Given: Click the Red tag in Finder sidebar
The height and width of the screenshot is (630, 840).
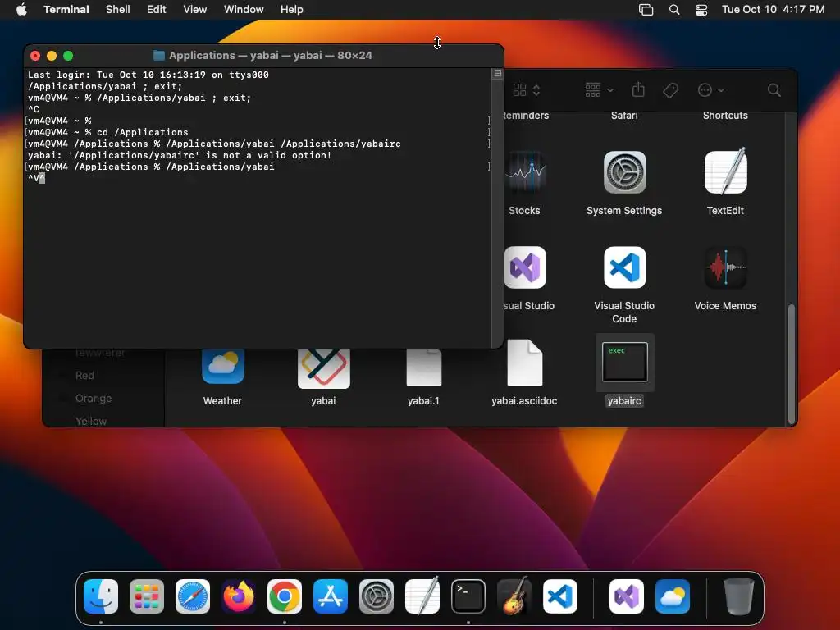Looking at the screenshot, I should click(x=84, y=376).
